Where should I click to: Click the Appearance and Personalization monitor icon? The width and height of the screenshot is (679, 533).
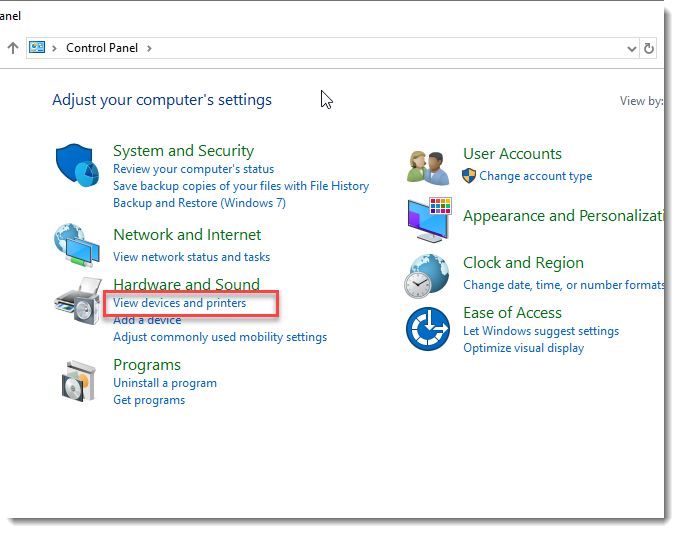click(x=430, y=219)
